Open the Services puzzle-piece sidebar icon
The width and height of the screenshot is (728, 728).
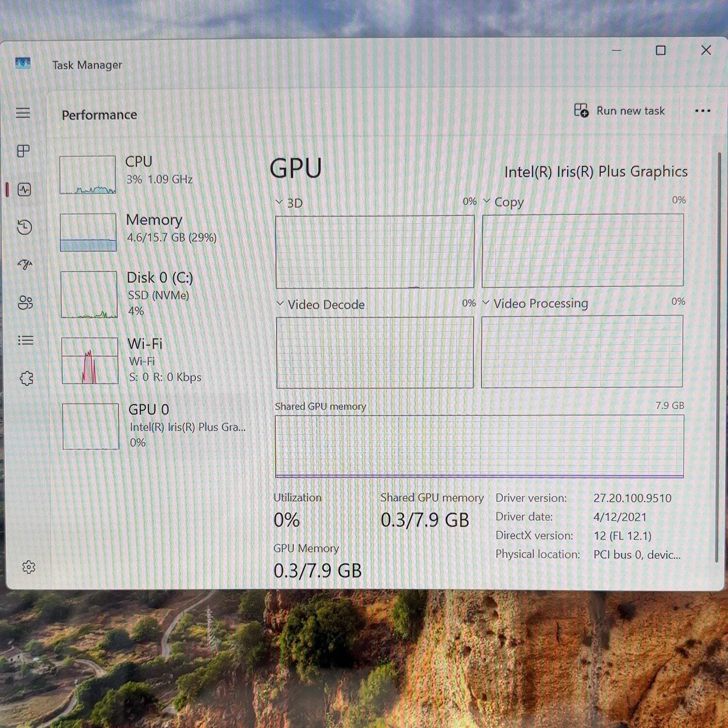coord(26,378)
